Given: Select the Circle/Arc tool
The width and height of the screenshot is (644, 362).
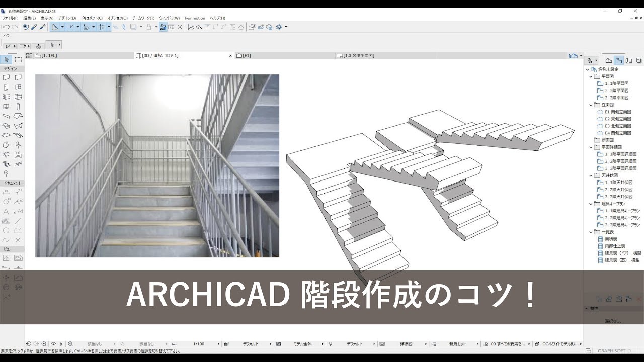Looking at the screenshot, I should click(6, 230).
